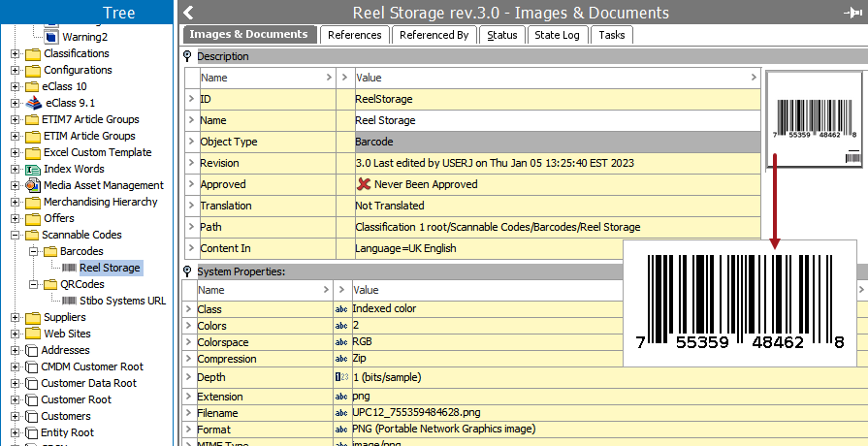This screenshot has height=446, width=868.
Task: Click the pin icon in the title bar
Action: [x=854, y=13]
